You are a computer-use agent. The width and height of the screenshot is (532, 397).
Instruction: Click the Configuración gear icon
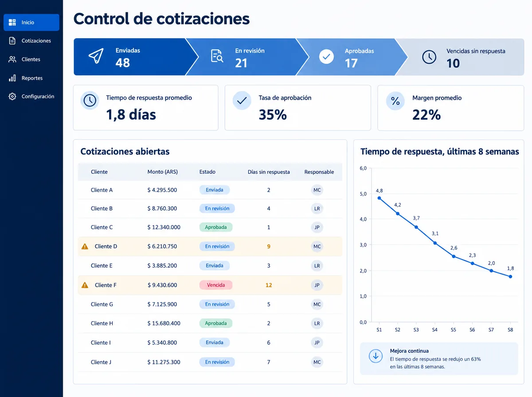pos(12,97)
